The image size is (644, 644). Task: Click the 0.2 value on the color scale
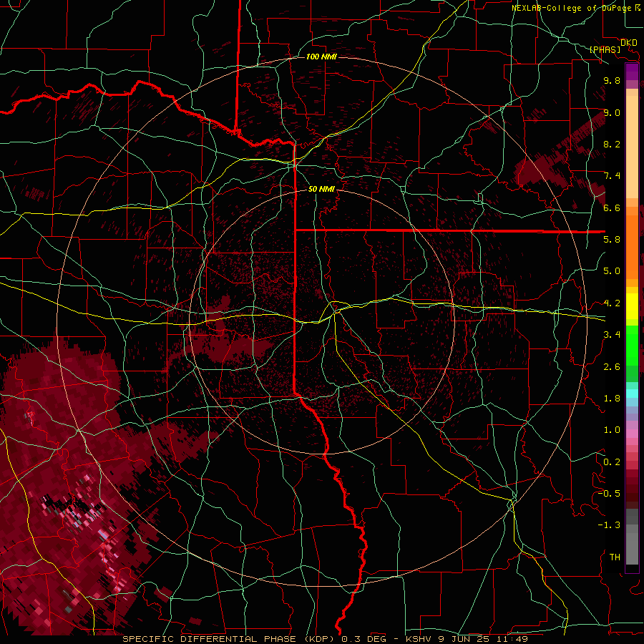[612, 462]
